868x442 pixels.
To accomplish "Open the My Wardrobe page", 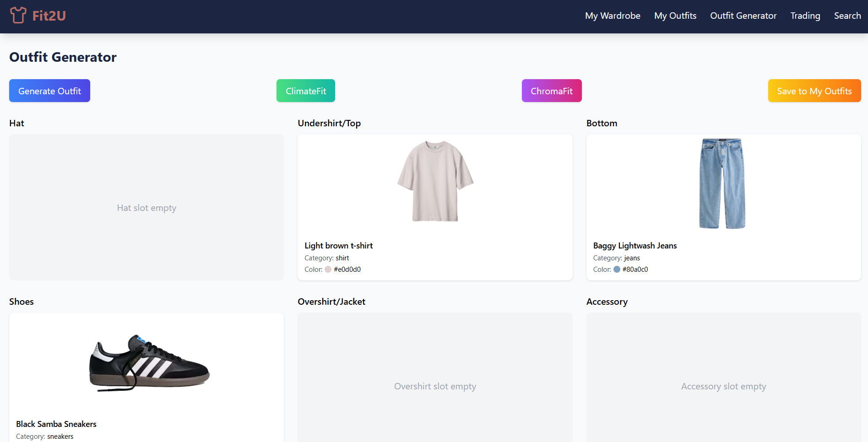I will tap(613, 16).
